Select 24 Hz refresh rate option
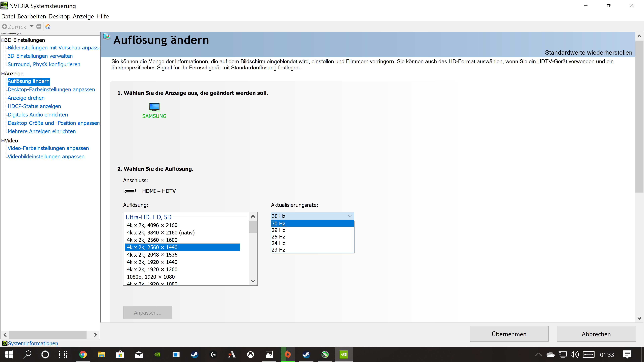 (279, 243)
